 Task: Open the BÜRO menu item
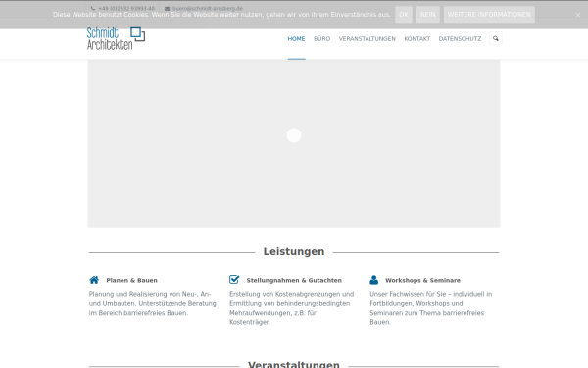click(322, 38)
